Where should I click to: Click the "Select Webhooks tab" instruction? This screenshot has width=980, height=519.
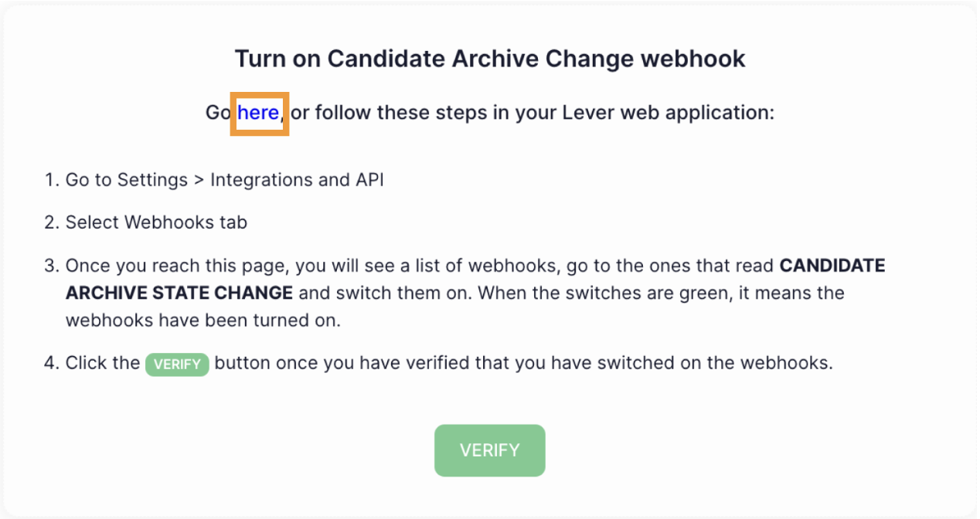[x=156, y=222]
